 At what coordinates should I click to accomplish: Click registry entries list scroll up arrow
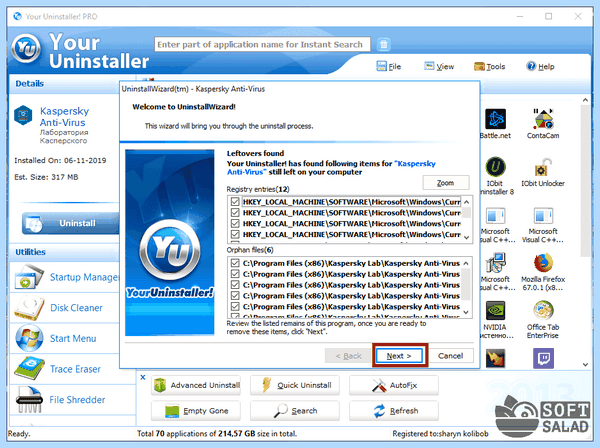[466, 202]
